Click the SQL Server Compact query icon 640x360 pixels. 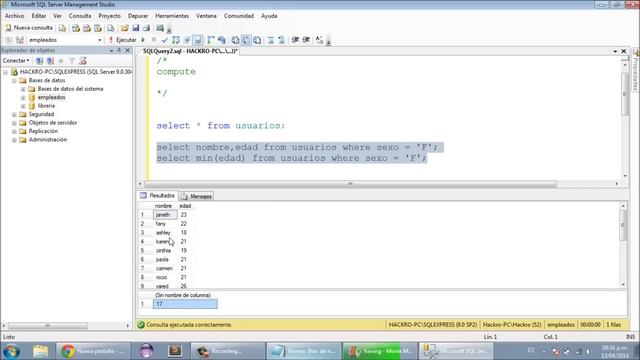pyautogui.click(x=111, y=28)
